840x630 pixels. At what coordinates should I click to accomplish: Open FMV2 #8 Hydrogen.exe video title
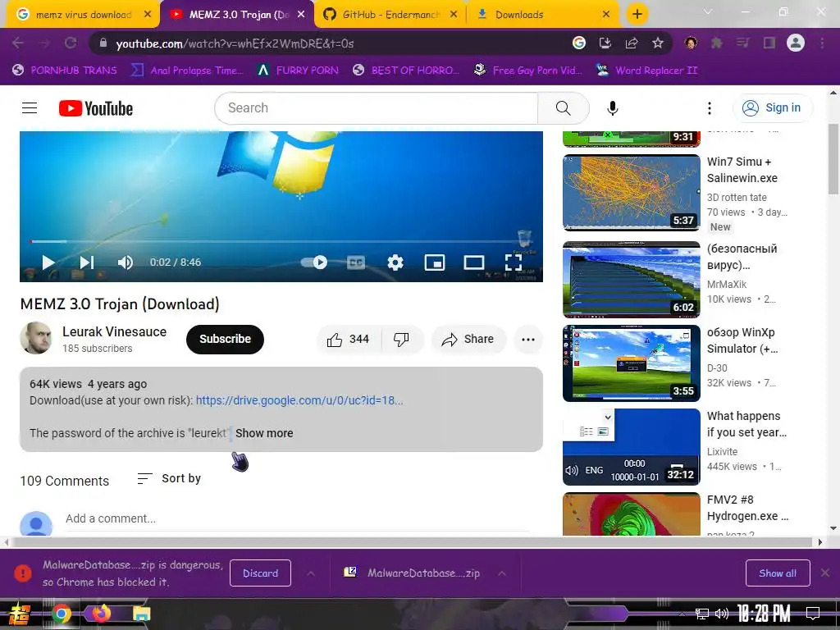coord(746,508)
